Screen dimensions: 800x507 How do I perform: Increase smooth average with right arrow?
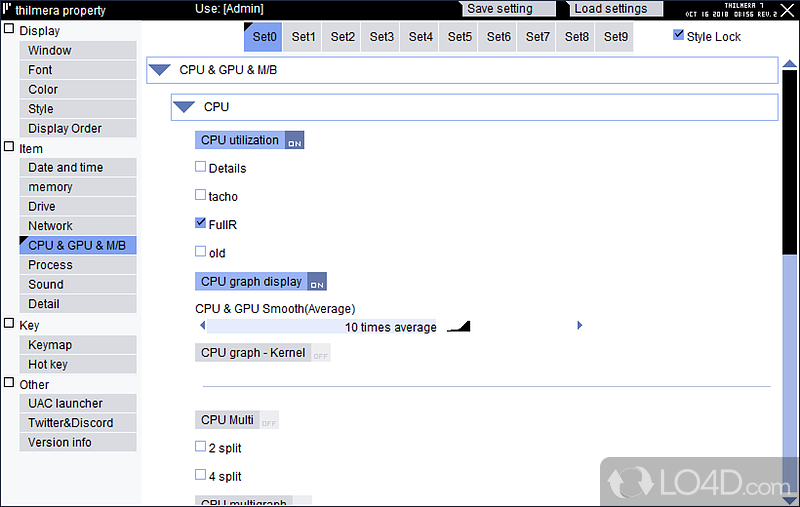579,325
